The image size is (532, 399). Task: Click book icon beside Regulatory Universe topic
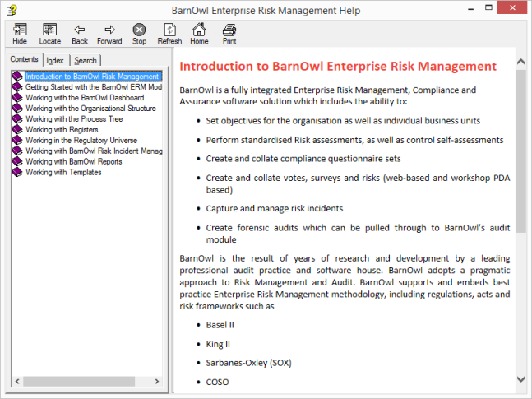pos(17,140)
